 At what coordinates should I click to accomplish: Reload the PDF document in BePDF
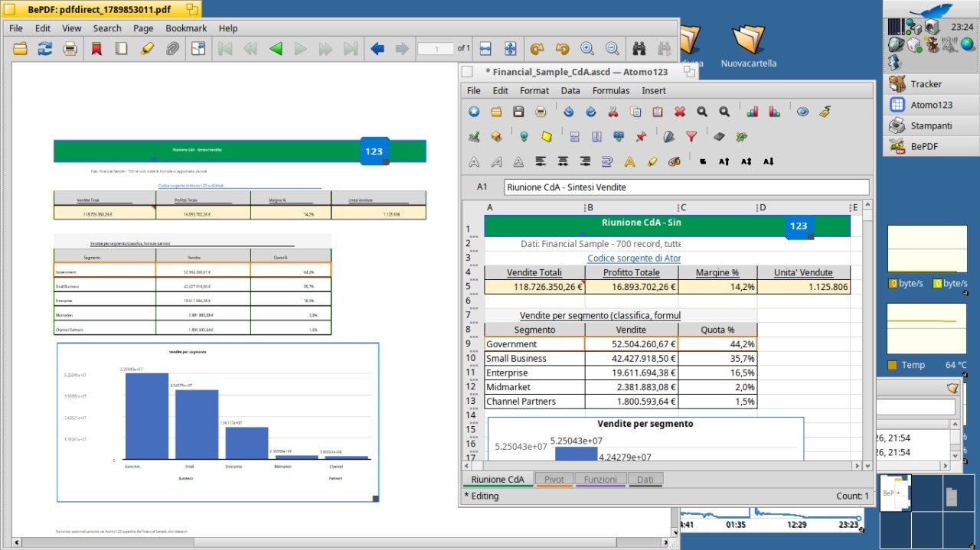(44, 49)
